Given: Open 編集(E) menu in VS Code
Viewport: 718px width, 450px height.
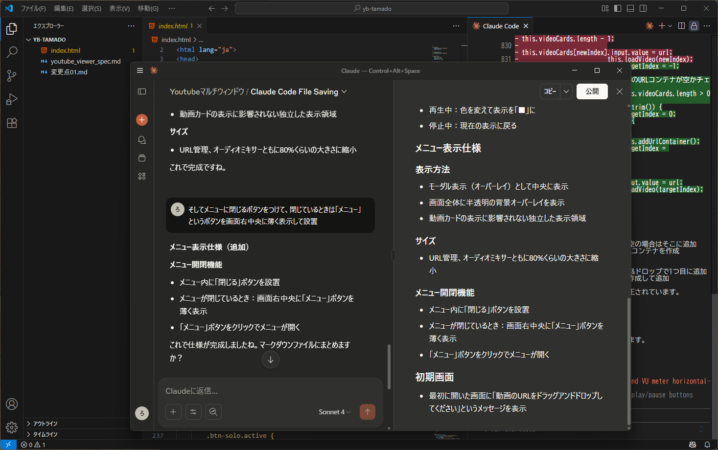Looking at the screenshot, I should (x=63, y=9).
